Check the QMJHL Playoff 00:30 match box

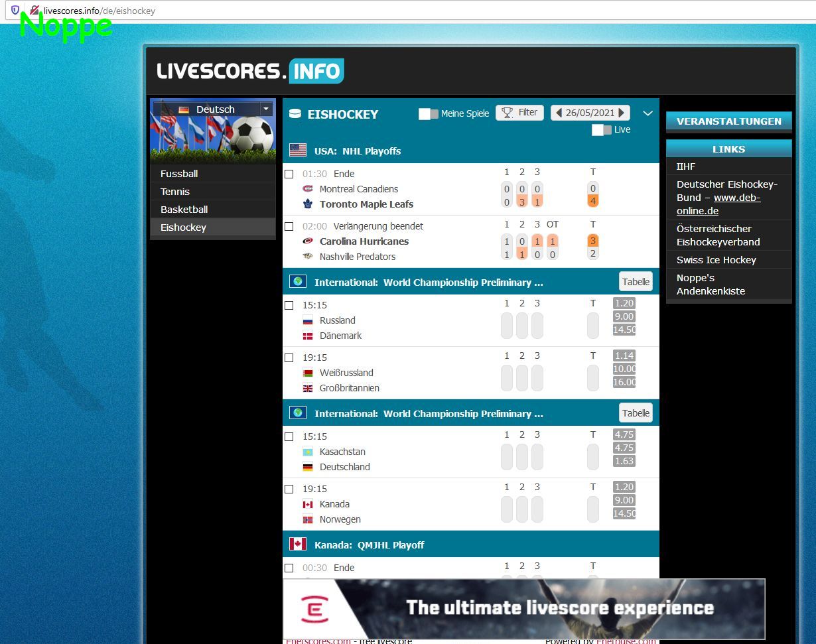point(289,568)
